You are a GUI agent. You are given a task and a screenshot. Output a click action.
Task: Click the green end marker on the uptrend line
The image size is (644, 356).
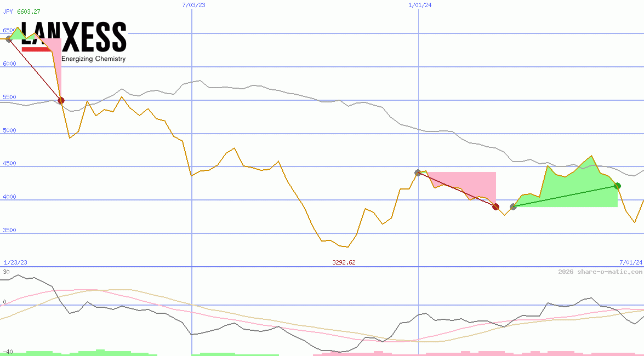click(x=617, y=186)
